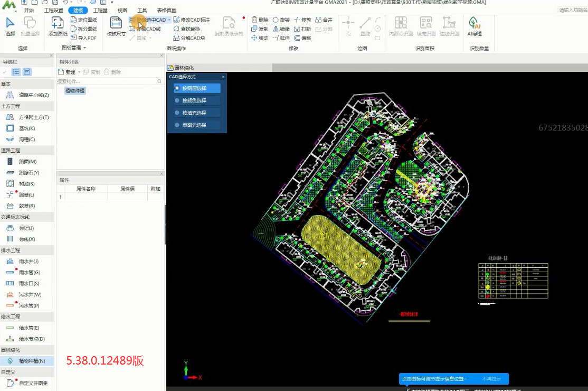Close the 属性 panel

(x=162, y=174)
